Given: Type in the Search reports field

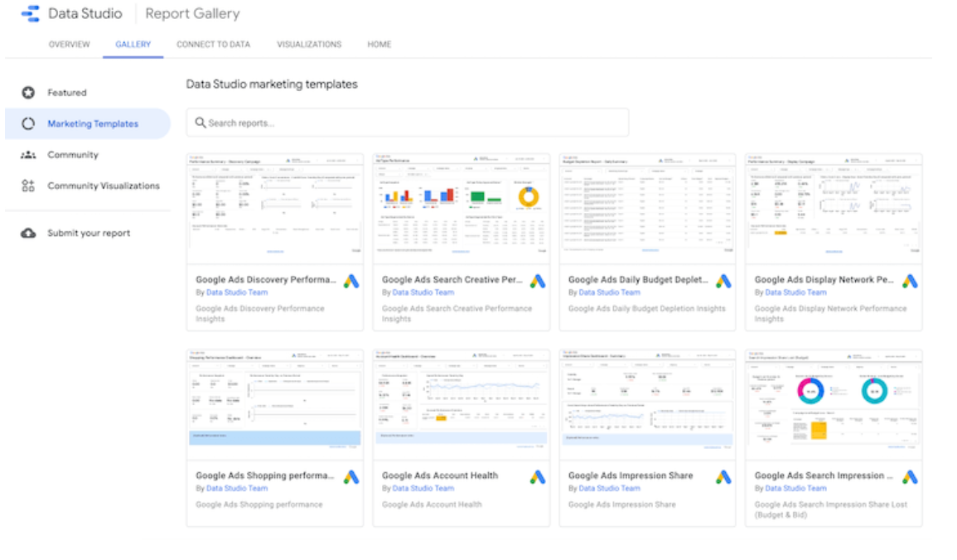Looking at the screenshot, I should click(x=414, y=123).
